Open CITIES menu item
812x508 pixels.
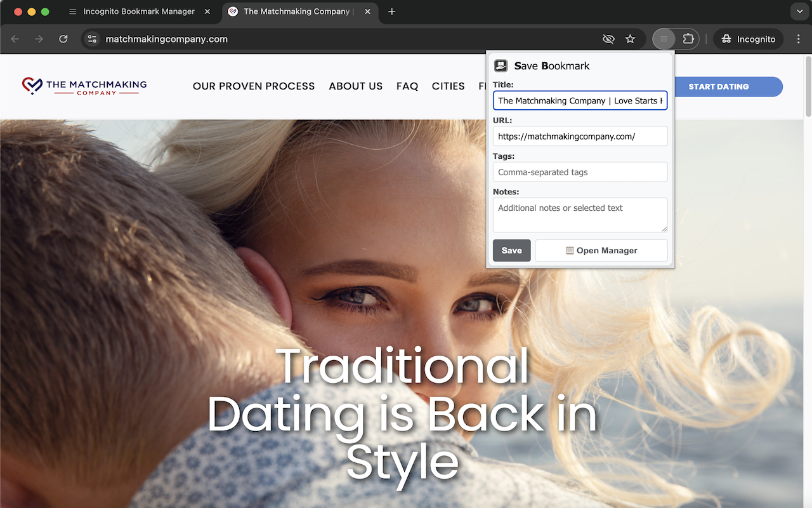coord(449,86)
